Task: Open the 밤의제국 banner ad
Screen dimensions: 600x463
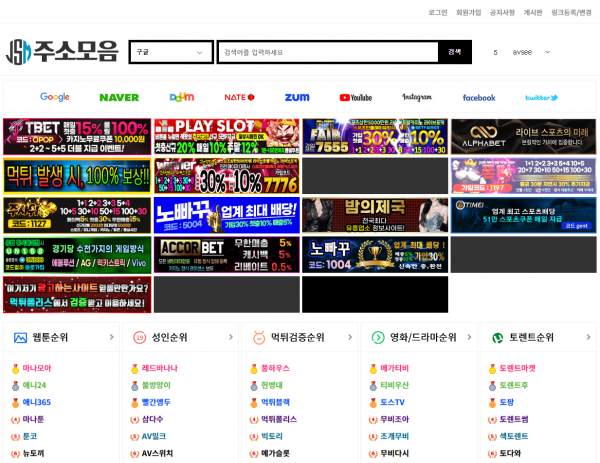Action: [375, 215]
